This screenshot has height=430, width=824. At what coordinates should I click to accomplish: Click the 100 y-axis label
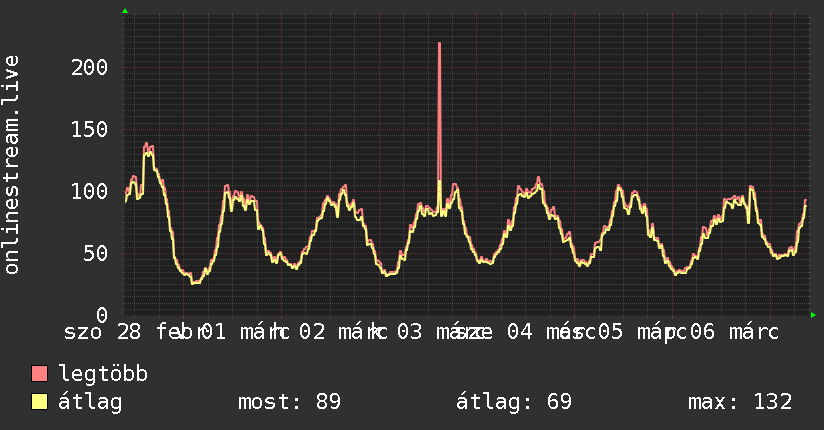(x=89, y=191)
